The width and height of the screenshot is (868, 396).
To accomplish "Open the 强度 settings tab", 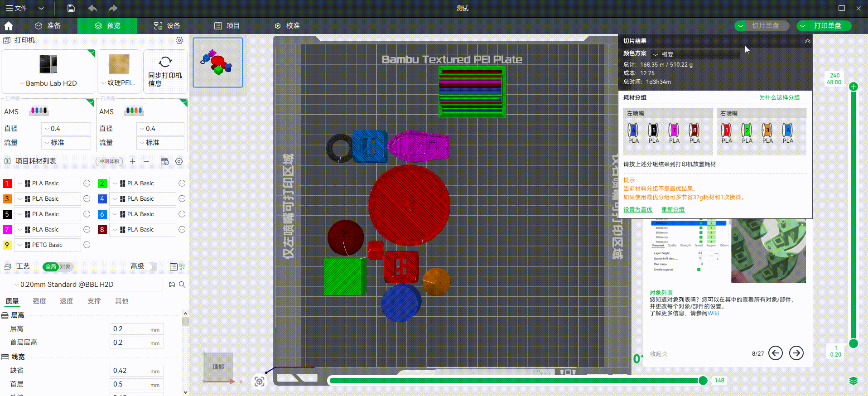I will 39,301.
